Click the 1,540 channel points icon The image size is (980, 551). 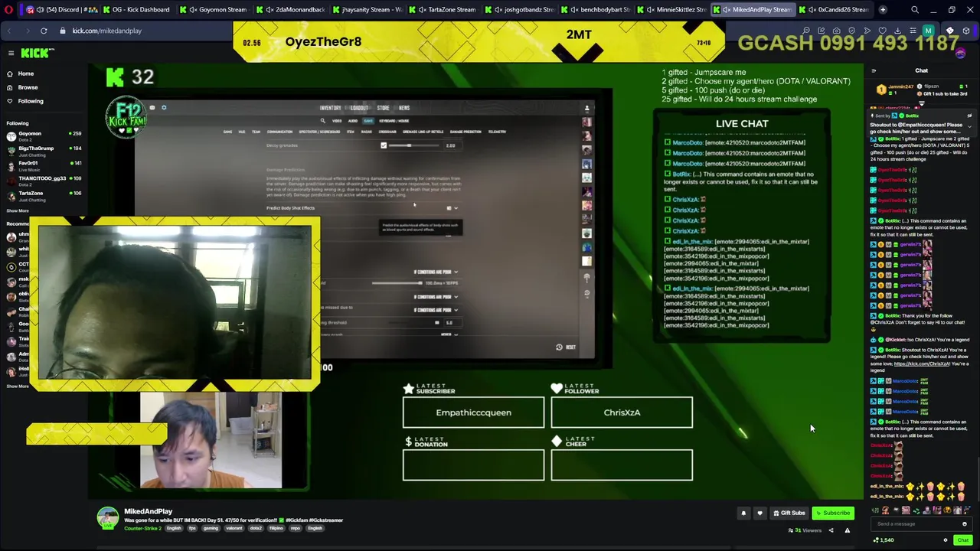pyautogui.click(x=877, y=540)
